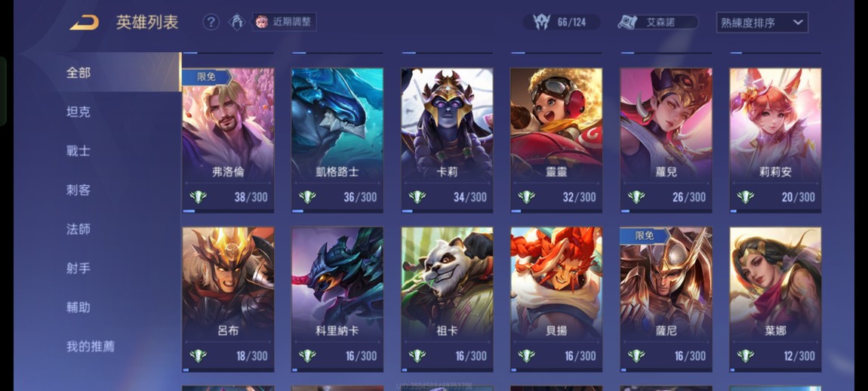The height and width of the screenshot is (391, 868).
Task: Select the 祖卡 panda hero card
Action: click(x=447, y=299)
